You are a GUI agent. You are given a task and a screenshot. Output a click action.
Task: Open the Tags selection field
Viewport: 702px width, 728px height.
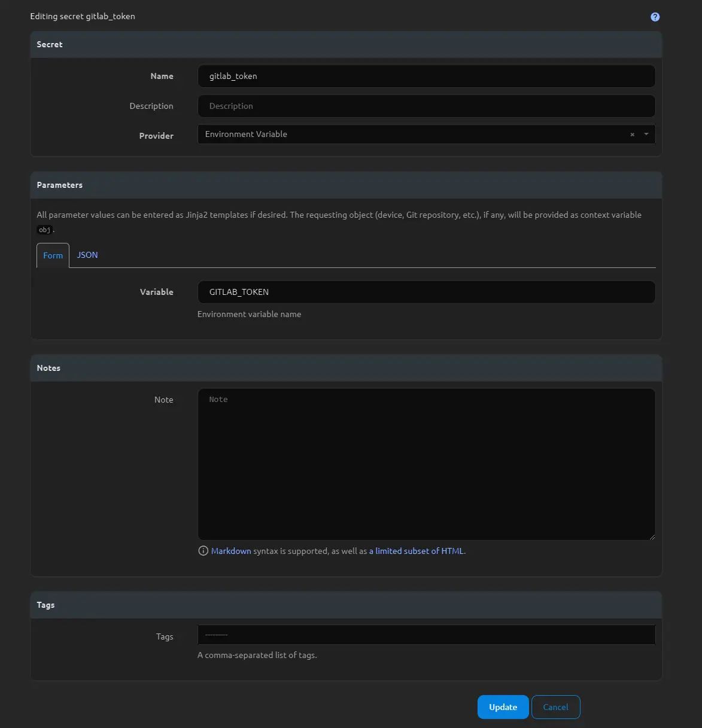(x=426, y=635)
